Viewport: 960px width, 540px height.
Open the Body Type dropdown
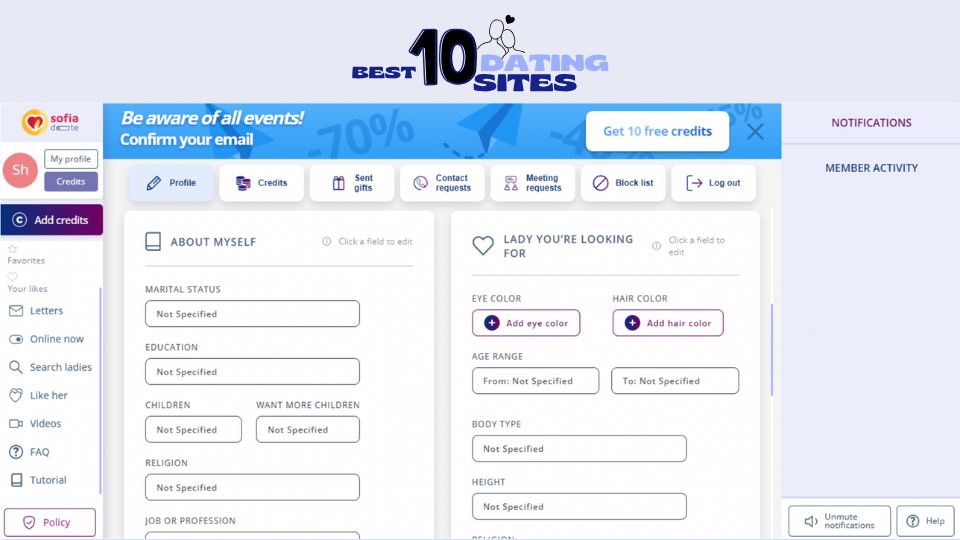(579, 449)
